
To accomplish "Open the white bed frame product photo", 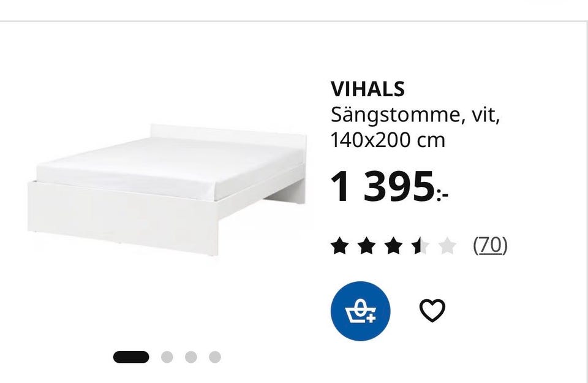I will 167,190.
